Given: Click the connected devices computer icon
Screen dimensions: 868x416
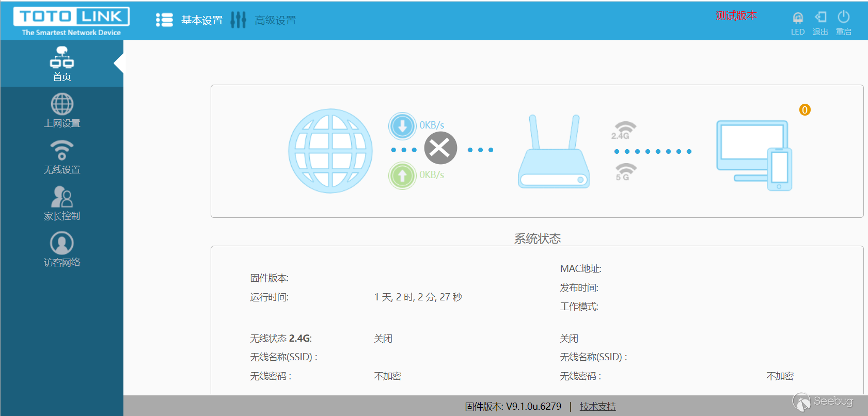Looking at the screenshot, I should coord(754,155).
